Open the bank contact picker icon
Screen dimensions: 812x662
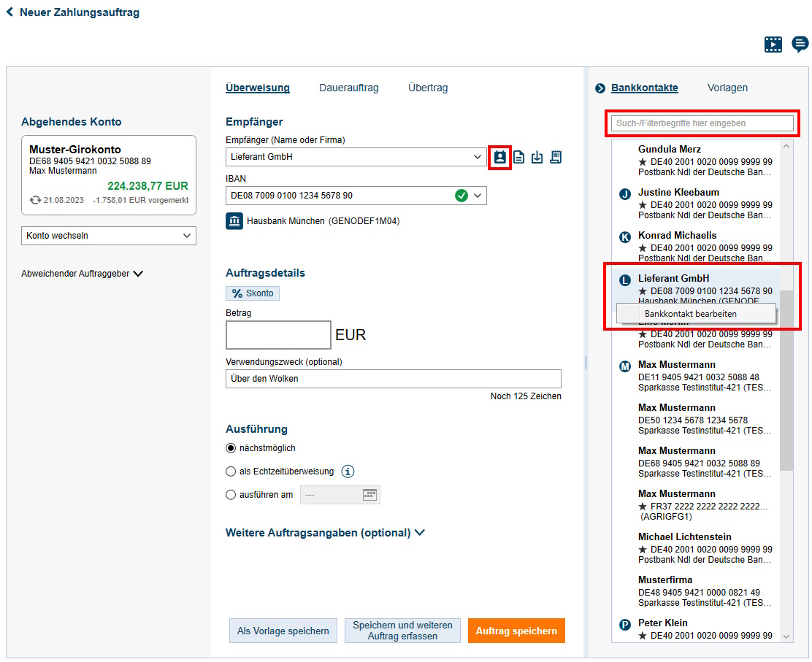coord(500,157)
